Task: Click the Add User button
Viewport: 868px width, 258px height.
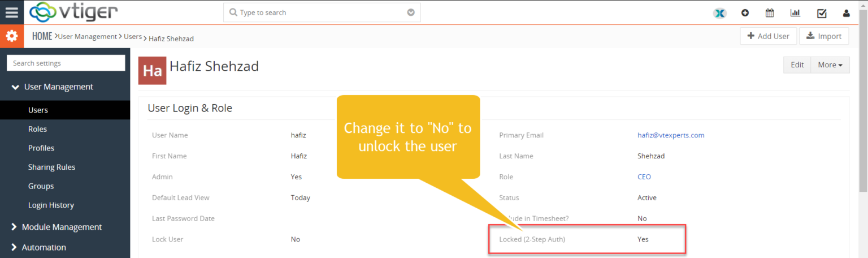Action: coord(768,36)
